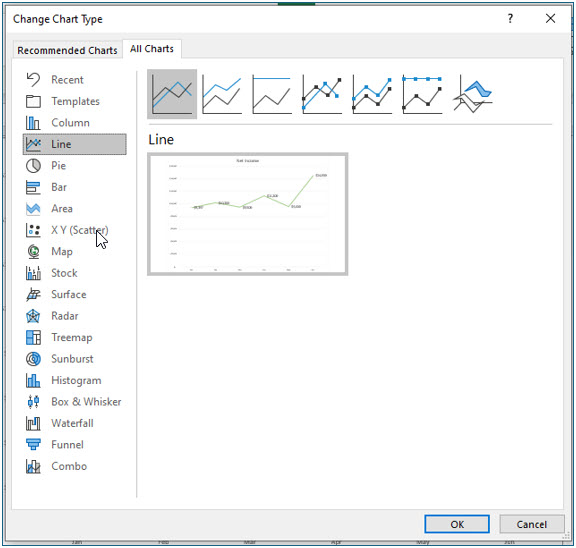Screen dimensions: 576x548
Task: Choose the Histogram chart category
Action: pos(75,381)
